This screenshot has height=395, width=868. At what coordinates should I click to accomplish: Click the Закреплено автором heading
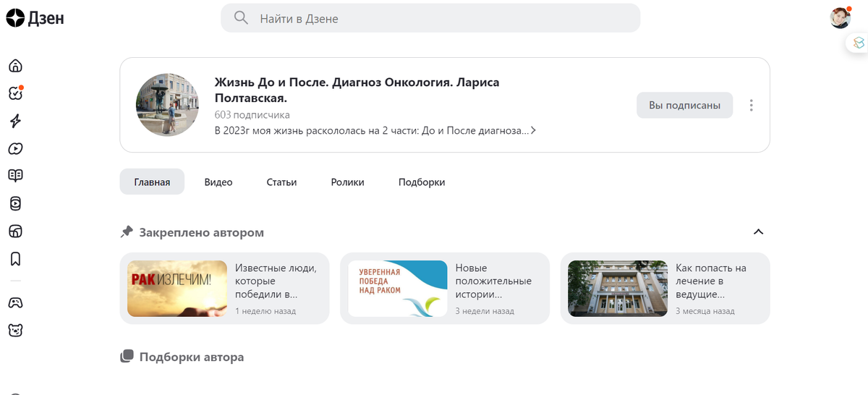(x=202, y=233)
